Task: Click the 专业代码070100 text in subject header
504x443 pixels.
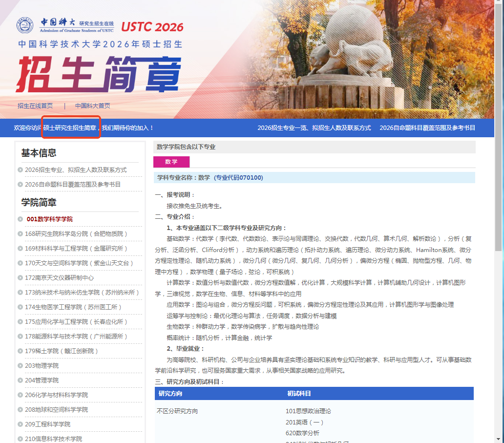Action: [239, 178]
